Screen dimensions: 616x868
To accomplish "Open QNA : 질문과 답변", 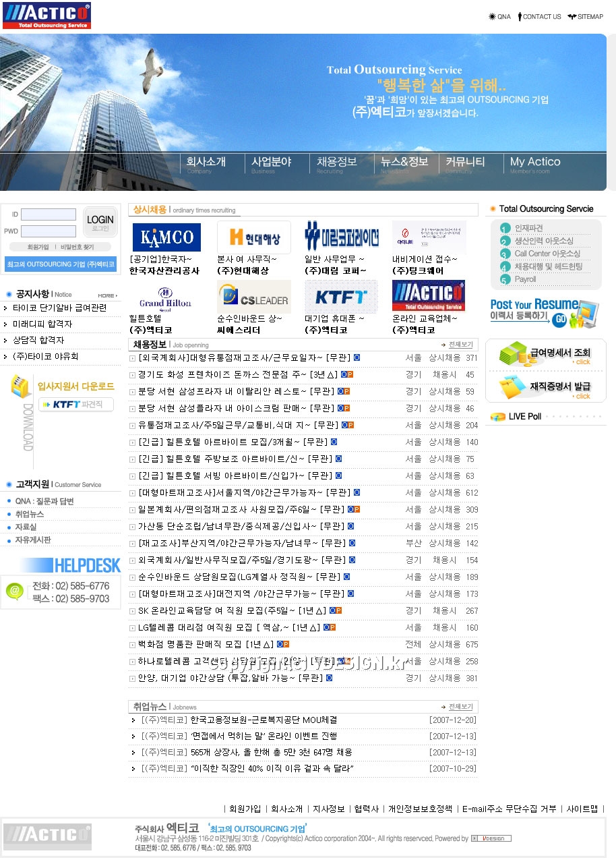I will pyautogui.click(x=44, y=501).
